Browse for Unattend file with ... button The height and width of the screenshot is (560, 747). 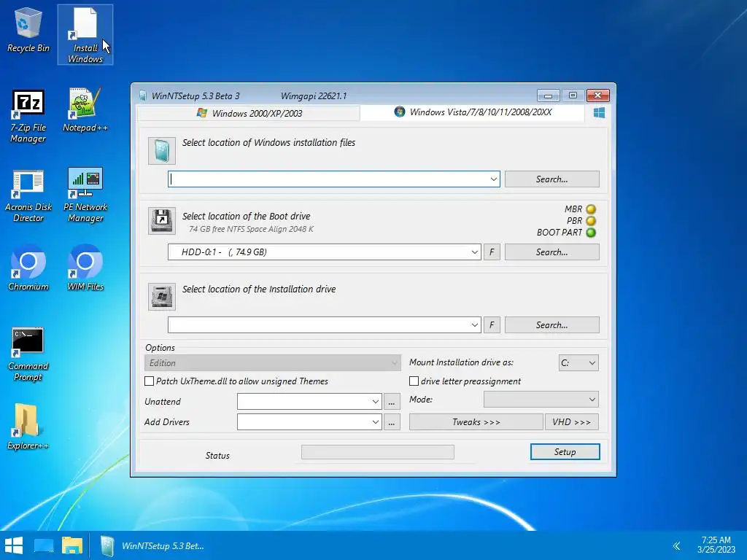(x=391, y=402)
